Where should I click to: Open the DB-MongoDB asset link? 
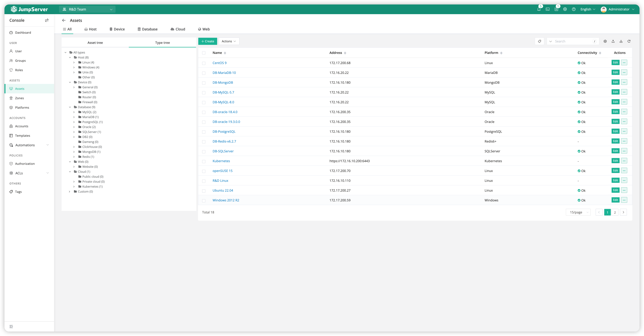pyautogui.click(x=222, y=83)
